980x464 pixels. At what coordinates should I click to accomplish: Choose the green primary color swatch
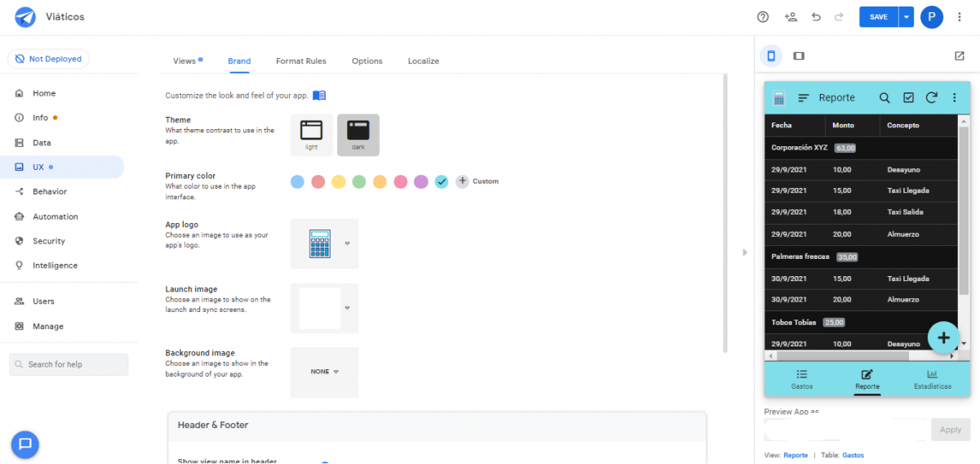(x=359, y=181)
